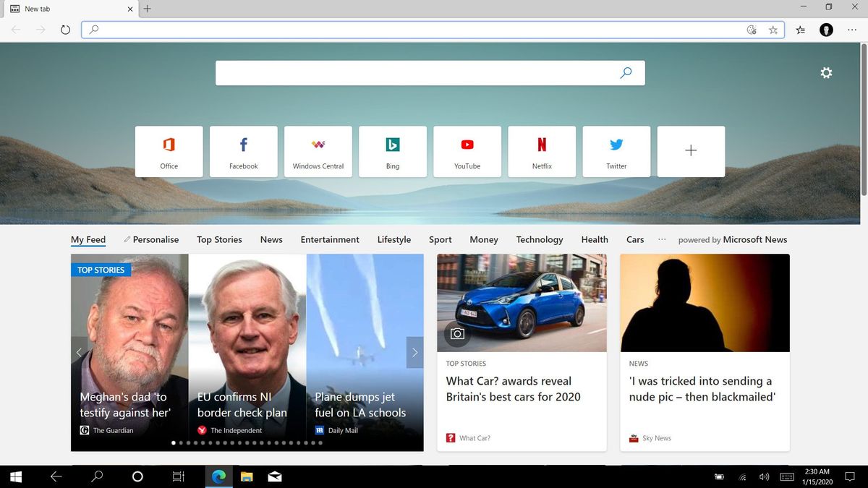Launch YouTube from the shortcut tiles
The height and width of the screenshot is (488, 868).
(467, 150)
